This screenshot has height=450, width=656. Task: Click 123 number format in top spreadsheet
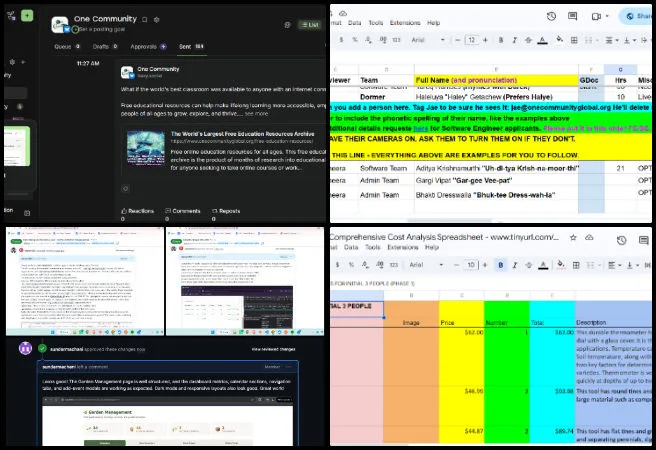pyautogui.click(x=396, y=40)
